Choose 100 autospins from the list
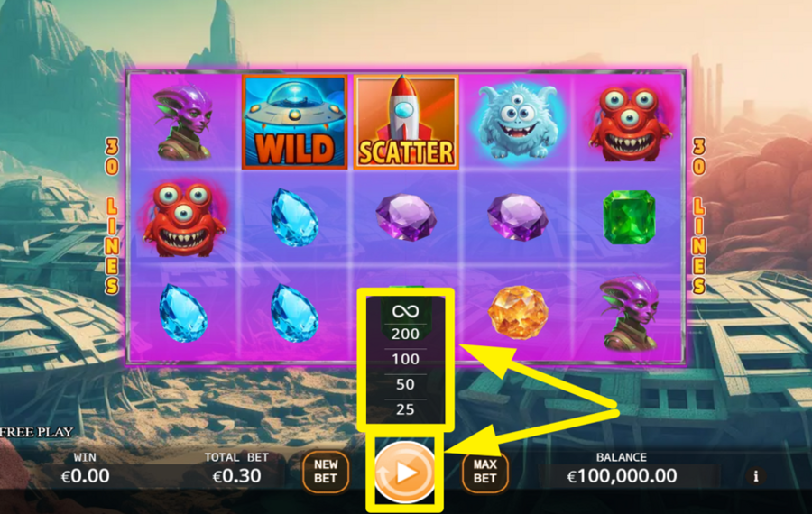 (405, 359)
